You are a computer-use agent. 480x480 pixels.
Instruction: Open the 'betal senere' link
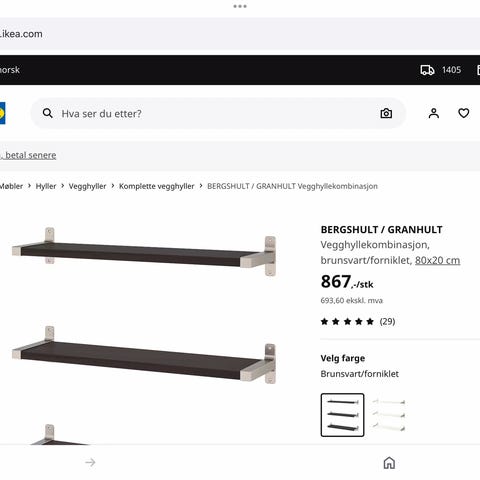pyautogui.click(x=28, y=155)
